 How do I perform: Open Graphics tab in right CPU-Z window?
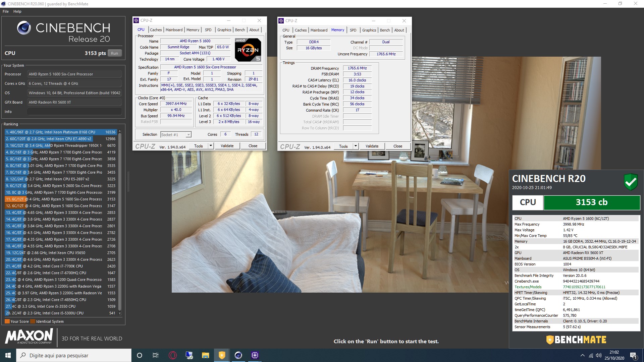tap(369, 30)
